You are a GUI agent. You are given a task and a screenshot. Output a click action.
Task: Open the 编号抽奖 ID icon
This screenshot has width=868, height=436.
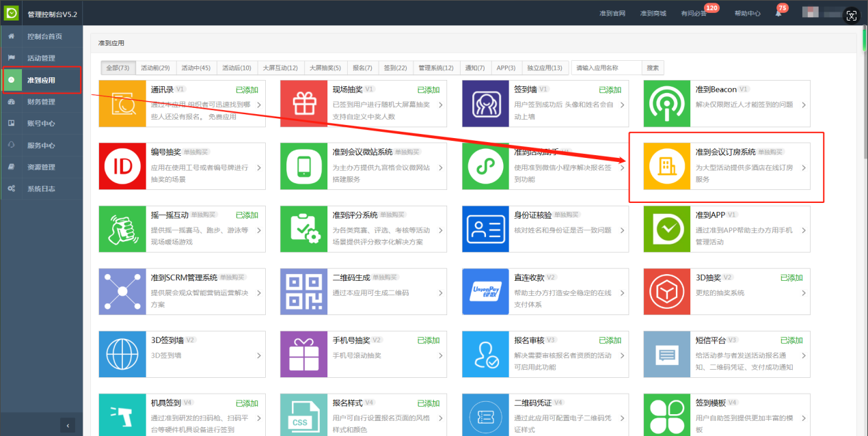point(123,166)
